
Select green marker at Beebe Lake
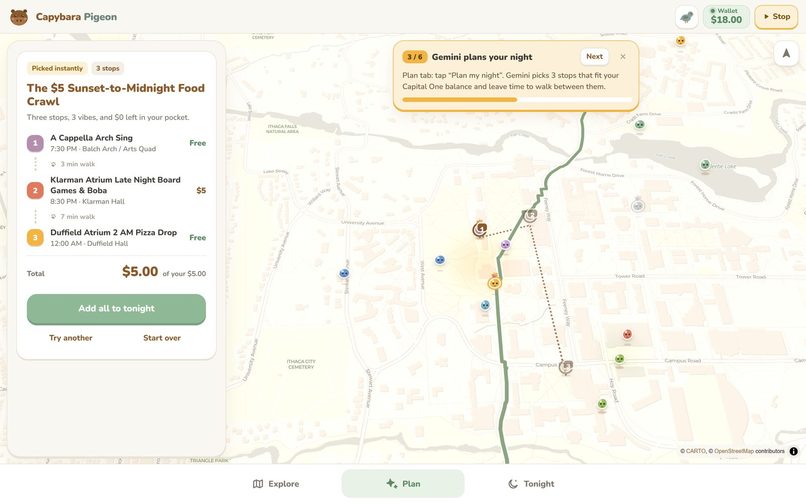pos(705,165)
